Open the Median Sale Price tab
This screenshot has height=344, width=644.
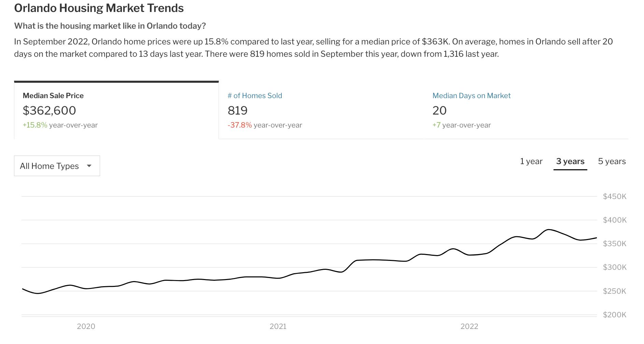(x=53, y=96)
